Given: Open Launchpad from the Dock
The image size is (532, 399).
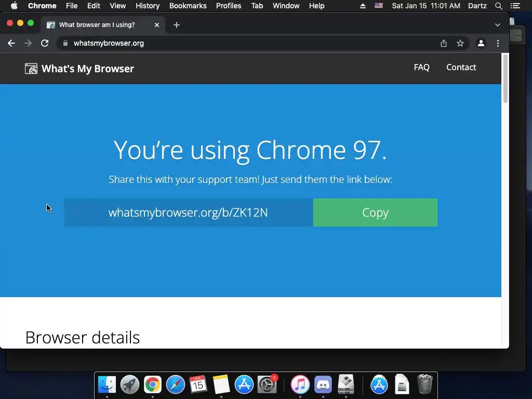Looking at the screenshot, I should pyautogui.click(x=129, y=384).
